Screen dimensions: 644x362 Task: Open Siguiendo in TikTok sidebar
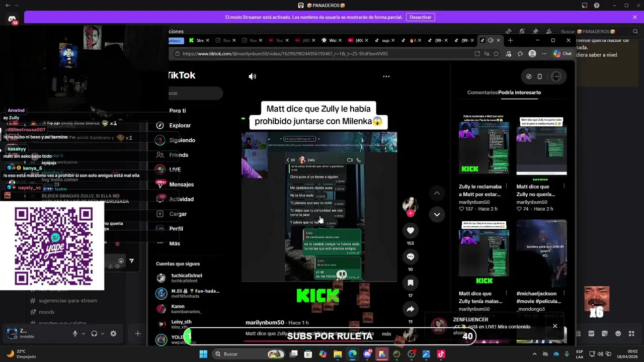click(x=176, y=140)
